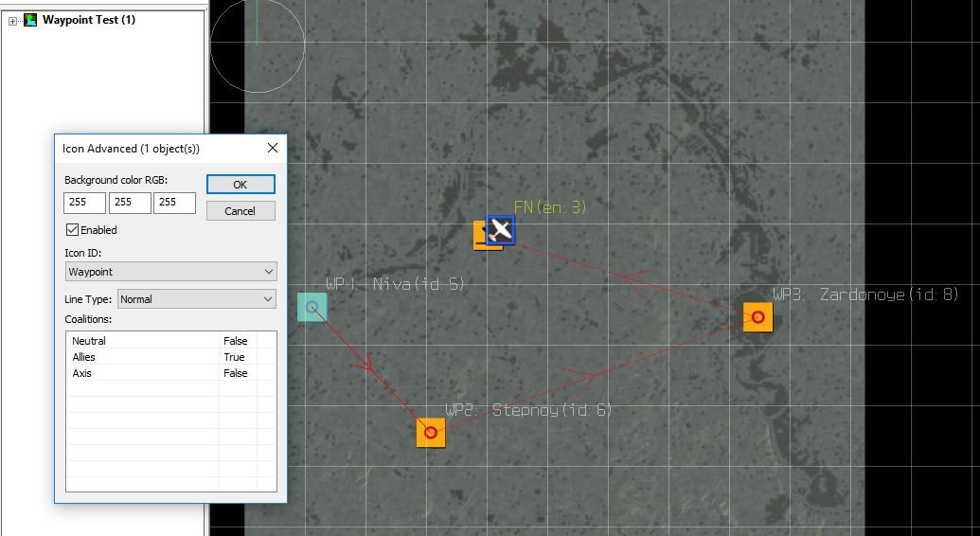Image resolution: width=980 pixels, height=536 pixels.
Task: Toggle the Allies coalition True value
Action: tap(234, 357)
